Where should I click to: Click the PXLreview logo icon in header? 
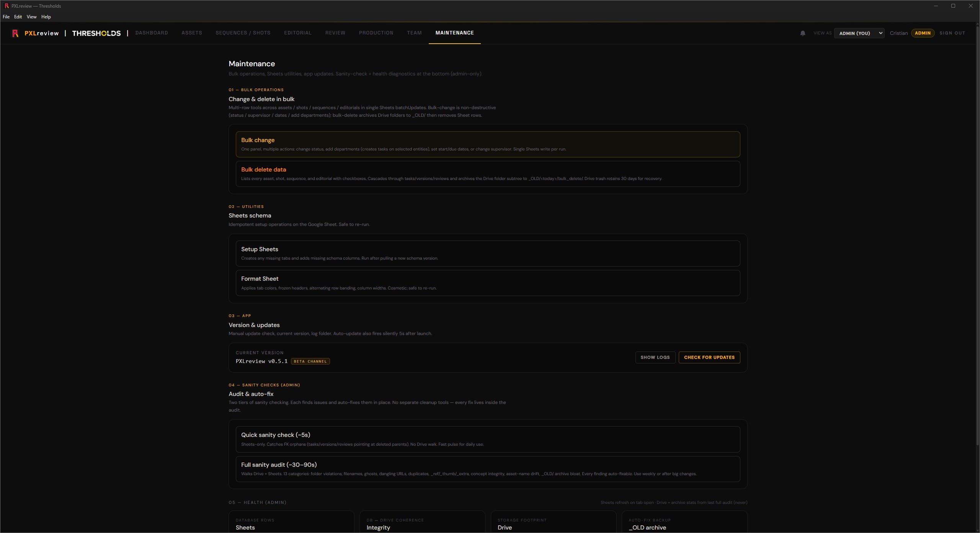pyautogui.click(x=15, y=33)
